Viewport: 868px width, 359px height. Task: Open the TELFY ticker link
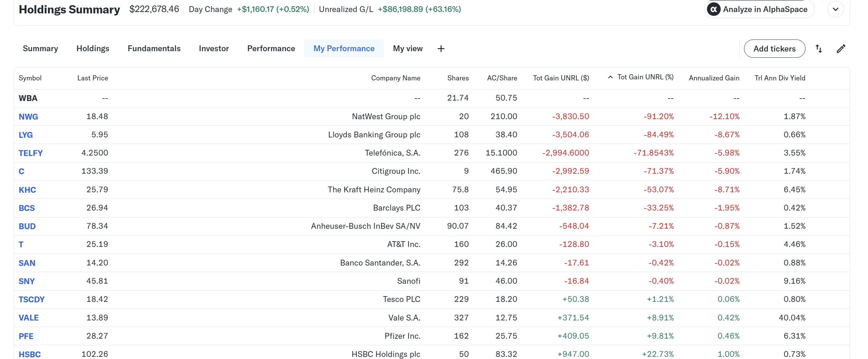(31, 153)
